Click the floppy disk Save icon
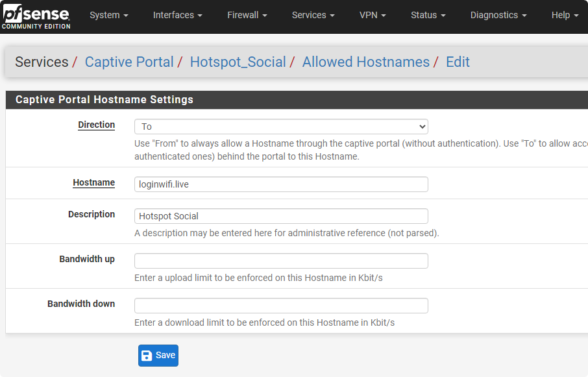Viewport: 588px width, 377px height. tap(147, 356)
